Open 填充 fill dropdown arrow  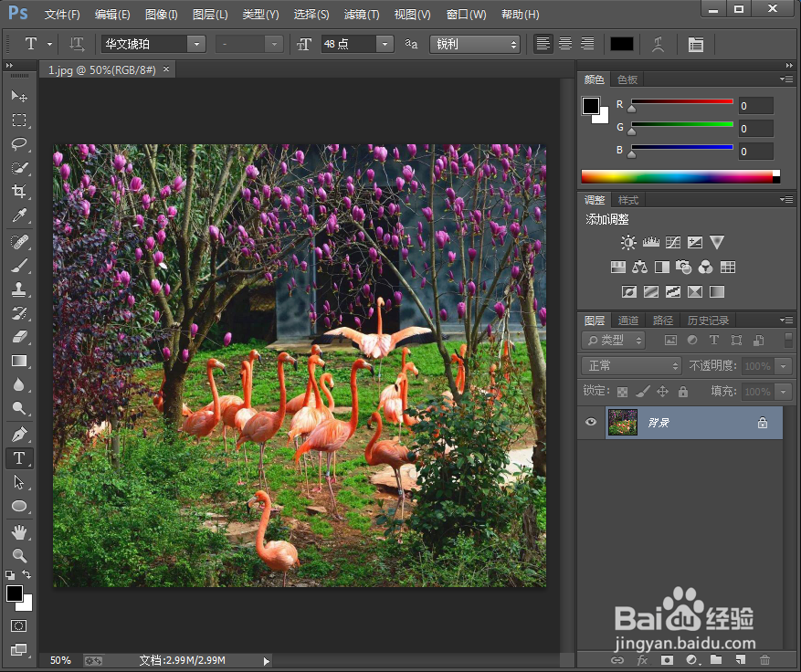[783, 392]
